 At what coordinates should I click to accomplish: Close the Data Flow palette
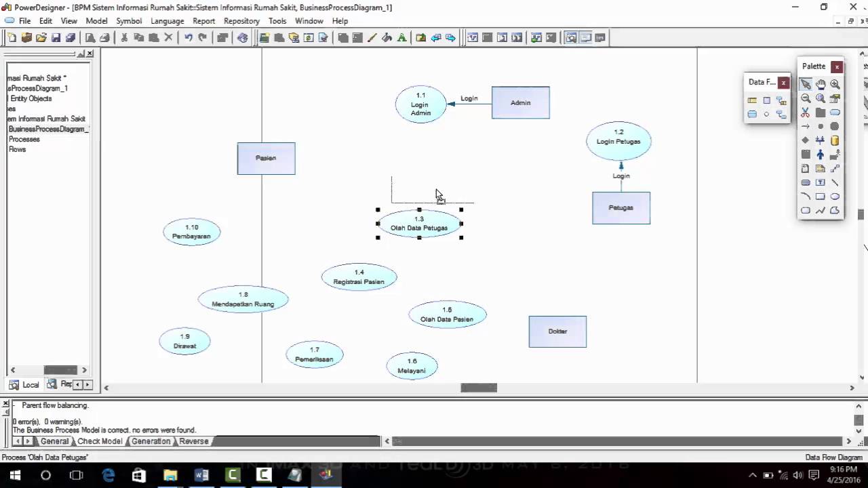783,83
